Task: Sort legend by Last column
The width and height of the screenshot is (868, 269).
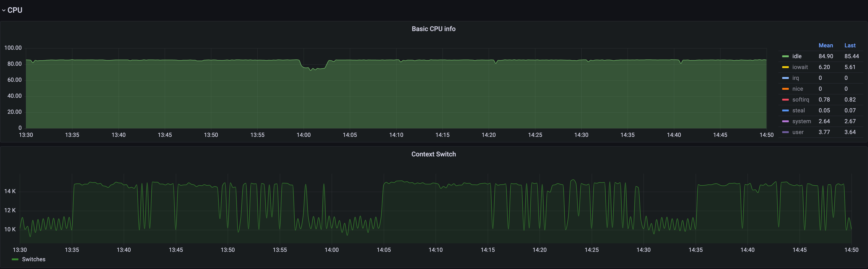Action: point(850,45)
